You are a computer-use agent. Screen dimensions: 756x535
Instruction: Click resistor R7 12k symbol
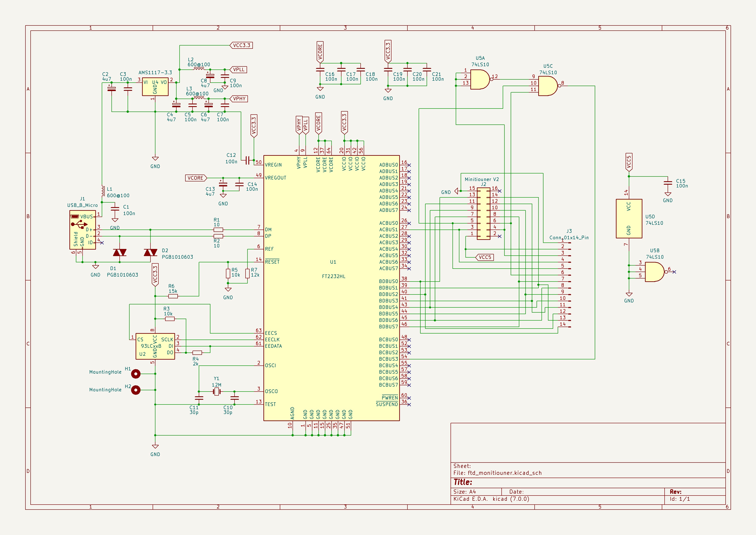pos(247,273)
